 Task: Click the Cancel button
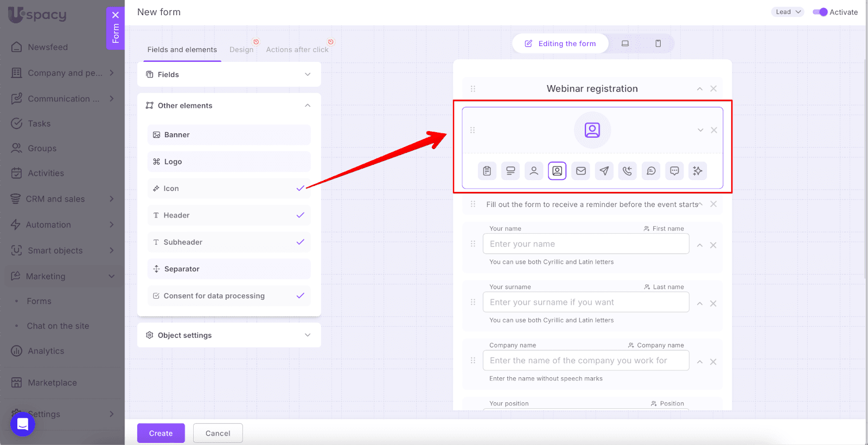tap(218, 433)
